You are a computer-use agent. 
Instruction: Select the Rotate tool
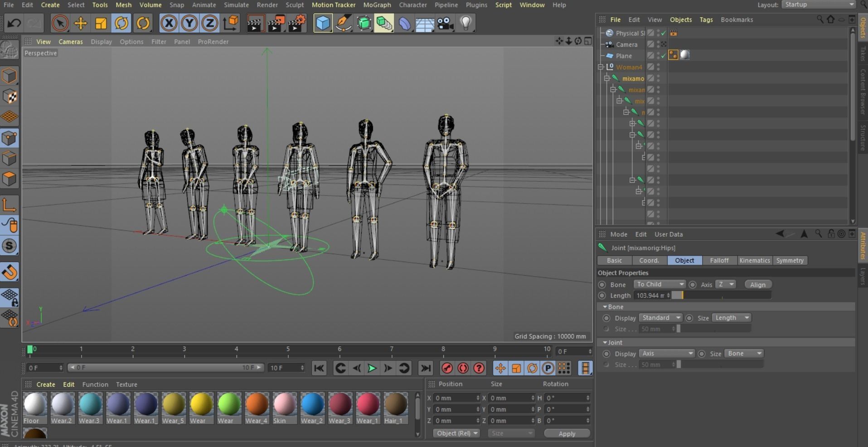[x=121, y=23]
